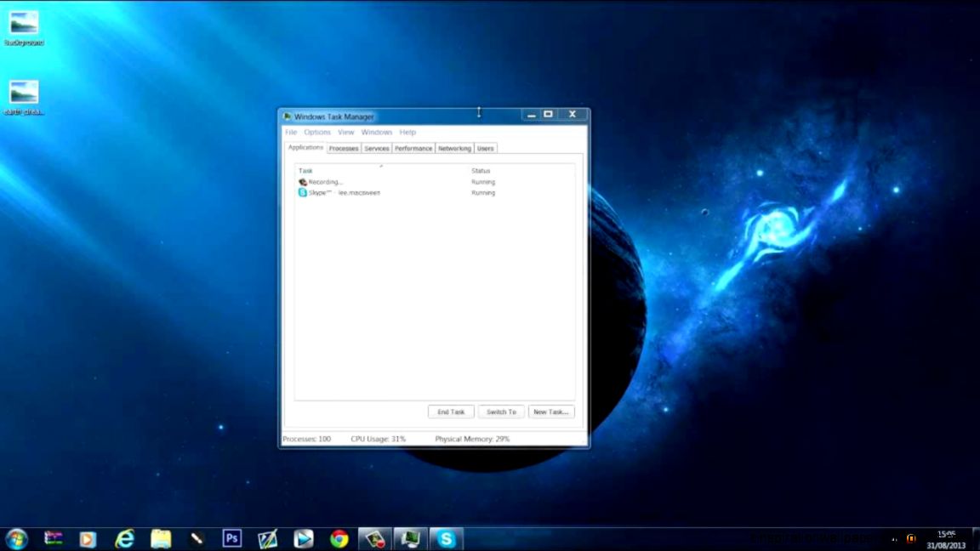Viewport: 980px width, 551px height.
Task: Click the End Task button
Action: [x=450, y=412]
